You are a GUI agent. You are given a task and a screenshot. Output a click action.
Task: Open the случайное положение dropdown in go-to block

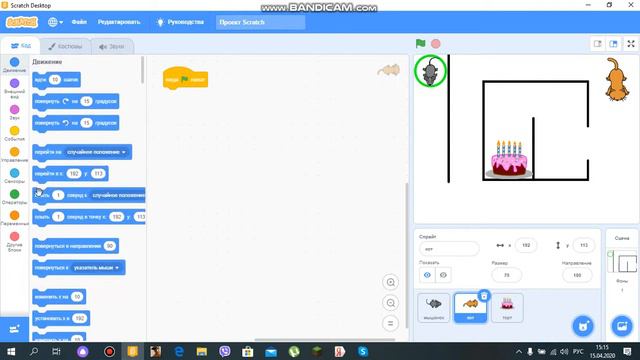tap(97, 152)
